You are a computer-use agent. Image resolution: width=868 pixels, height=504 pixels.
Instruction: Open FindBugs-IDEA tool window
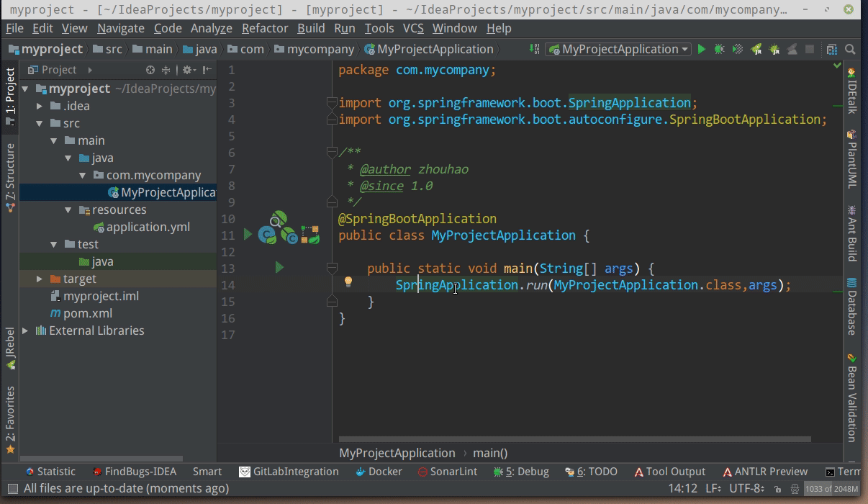(x=134, y=472)
